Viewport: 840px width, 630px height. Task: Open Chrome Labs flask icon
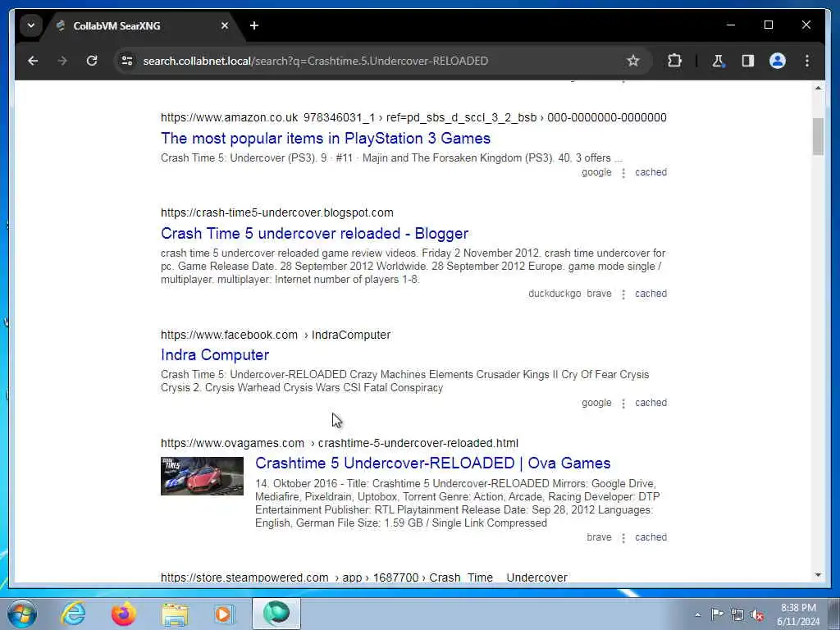(x=718, y=61)
